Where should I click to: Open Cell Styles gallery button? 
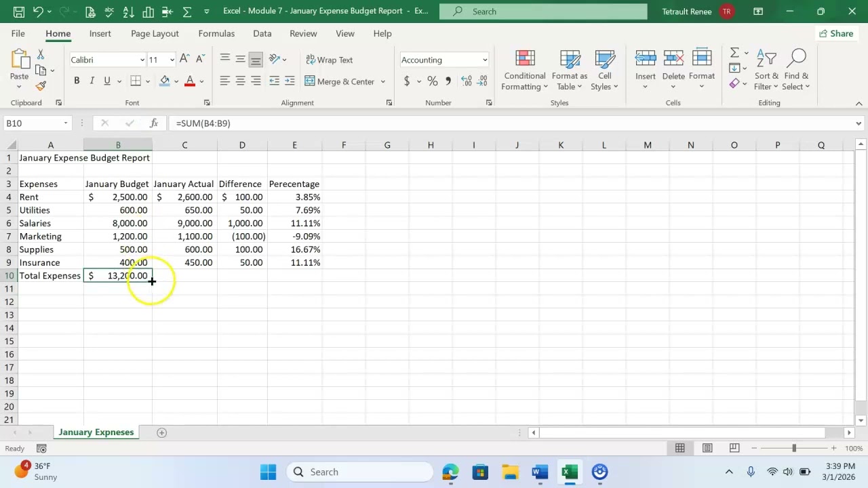tap(604, 70)
